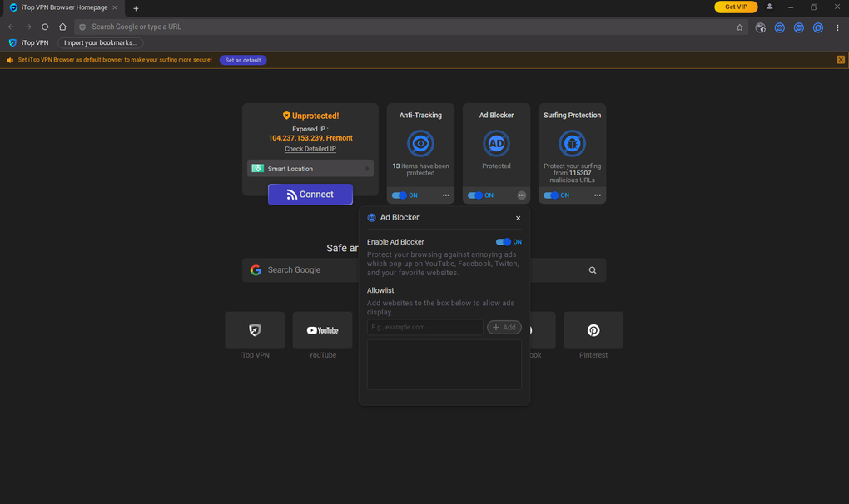Select the iTop VPN Browser Homepage tab

pos(63,8)
